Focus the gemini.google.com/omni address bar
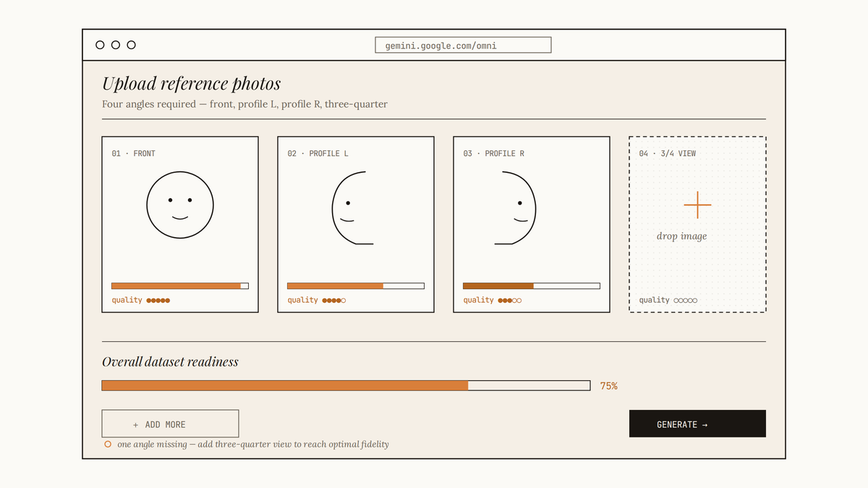This screenshot has height=488, width=868. pos(463,46)
